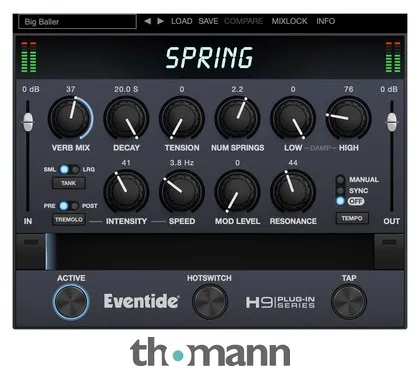
Task: Click the ribbon's left end button
Action: 30,251
